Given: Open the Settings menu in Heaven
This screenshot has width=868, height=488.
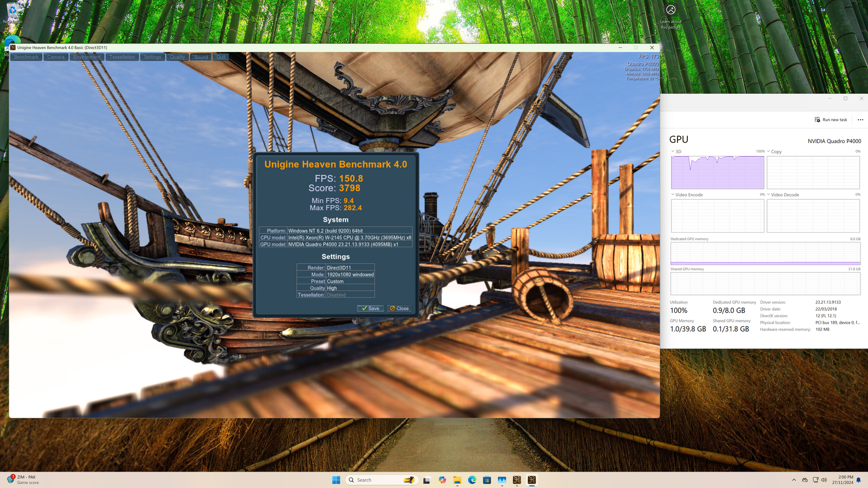Looking at the screenshot, I should point(152,57).
